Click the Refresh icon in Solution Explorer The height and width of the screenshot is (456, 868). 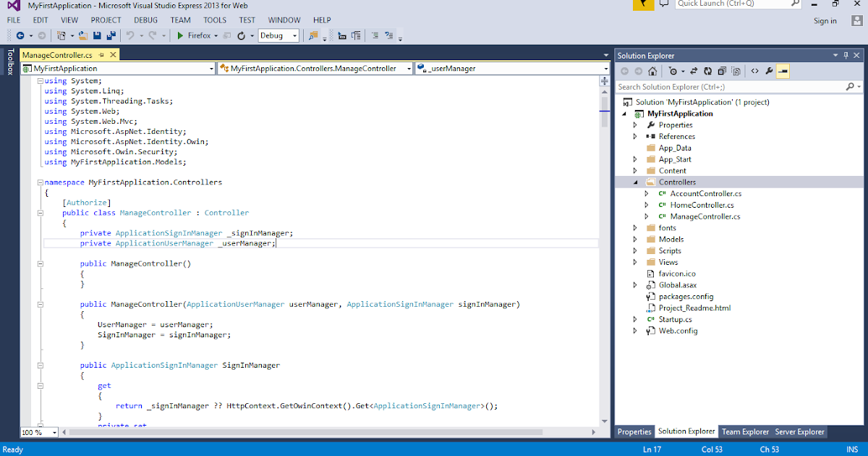[x=707, y=70]
